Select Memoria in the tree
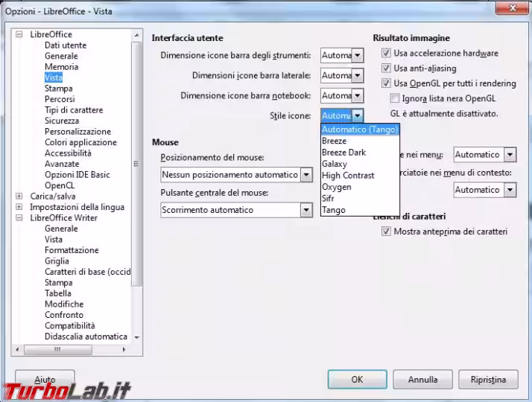532x402 pixels. (x=61, y=67)
